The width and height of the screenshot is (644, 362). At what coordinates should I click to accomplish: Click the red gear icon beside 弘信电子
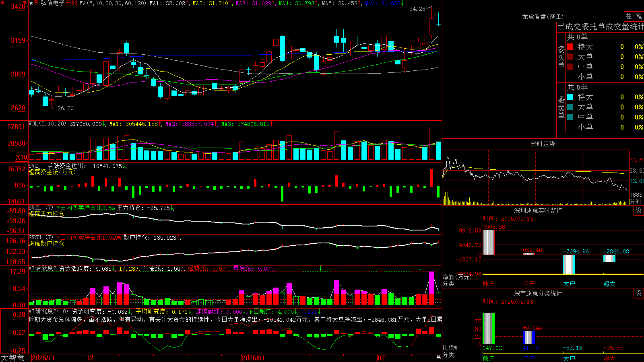(x=36, y=3)
